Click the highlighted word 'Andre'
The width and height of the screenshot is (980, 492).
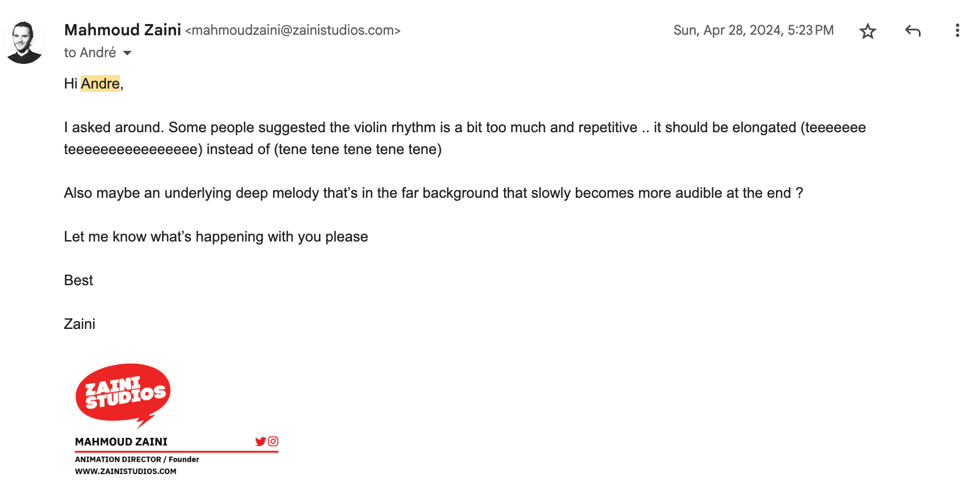click(100, 83)
